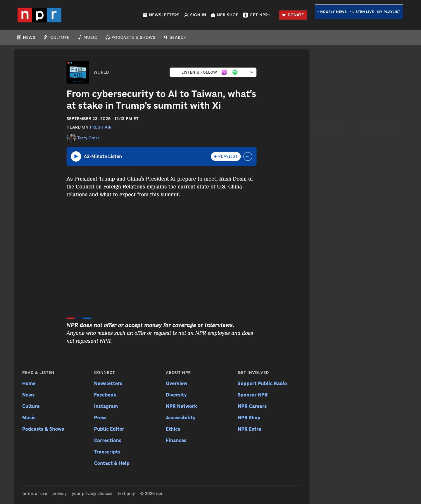Switch to text only version
Screen dimensions: 421x504
[126, 493]
